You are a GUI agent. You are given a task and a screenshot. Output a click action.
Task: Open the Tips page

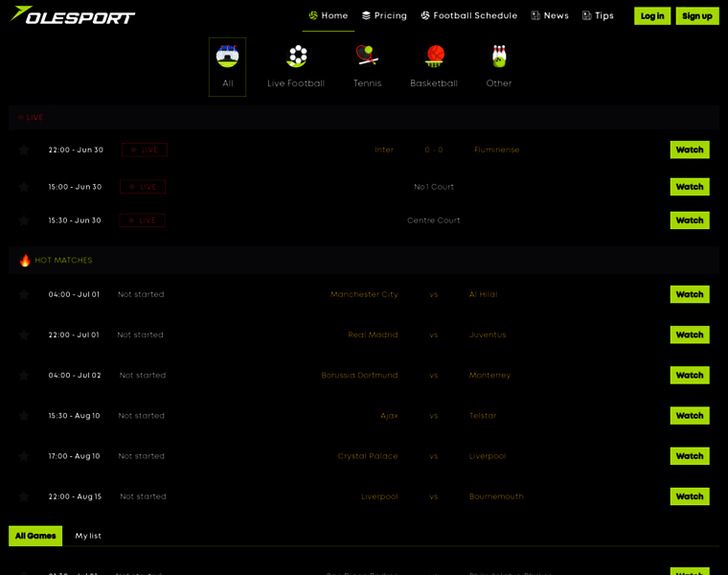598,15
